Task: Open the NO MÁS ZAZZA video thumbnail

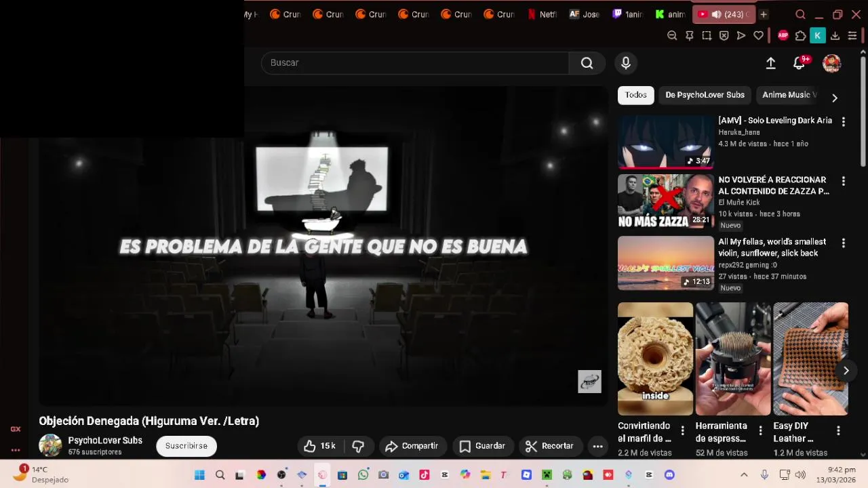Action: [665, 201]
